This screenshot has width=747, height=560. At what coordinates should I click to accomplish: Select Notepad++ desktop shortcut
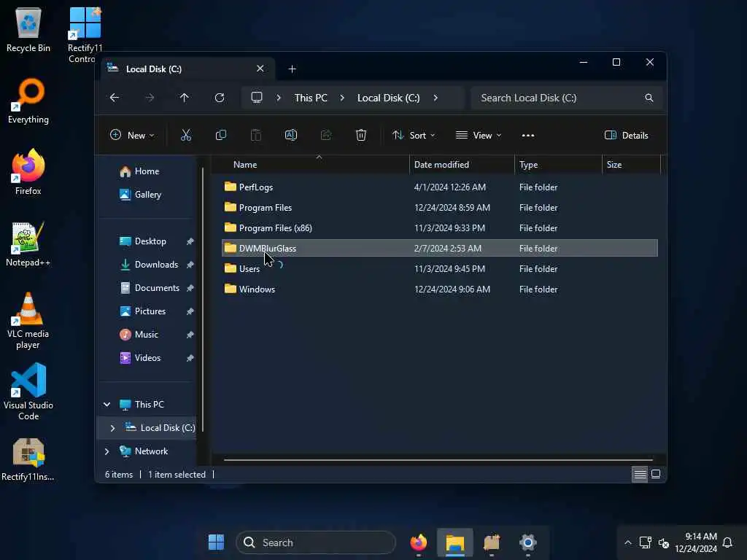pyautogui.click(x=28, y=244)
